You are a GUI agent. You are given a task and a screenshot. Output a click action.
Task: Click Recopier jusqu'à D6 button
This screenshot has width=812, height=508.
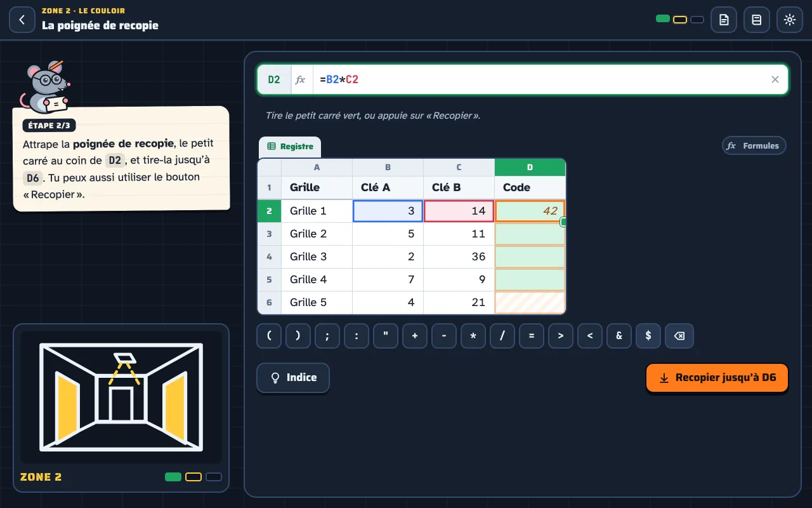pos(717,378)
